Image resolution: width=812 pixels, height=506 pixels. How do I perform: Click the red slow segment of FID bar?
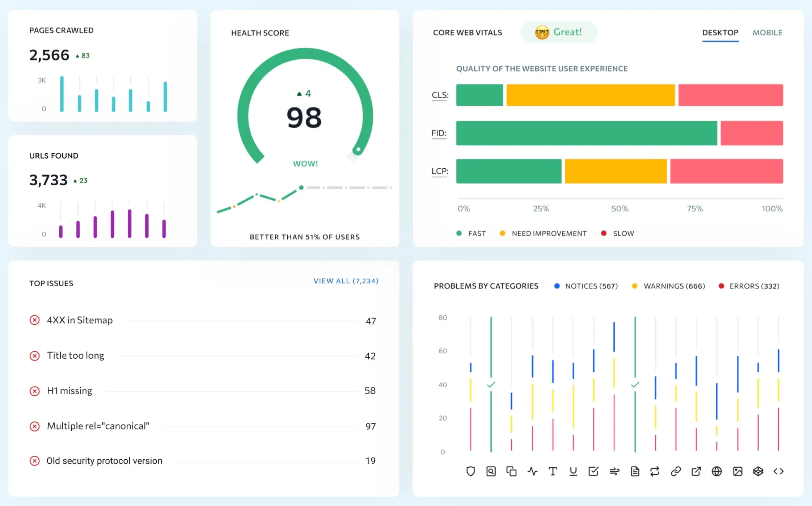pos(752,133)
